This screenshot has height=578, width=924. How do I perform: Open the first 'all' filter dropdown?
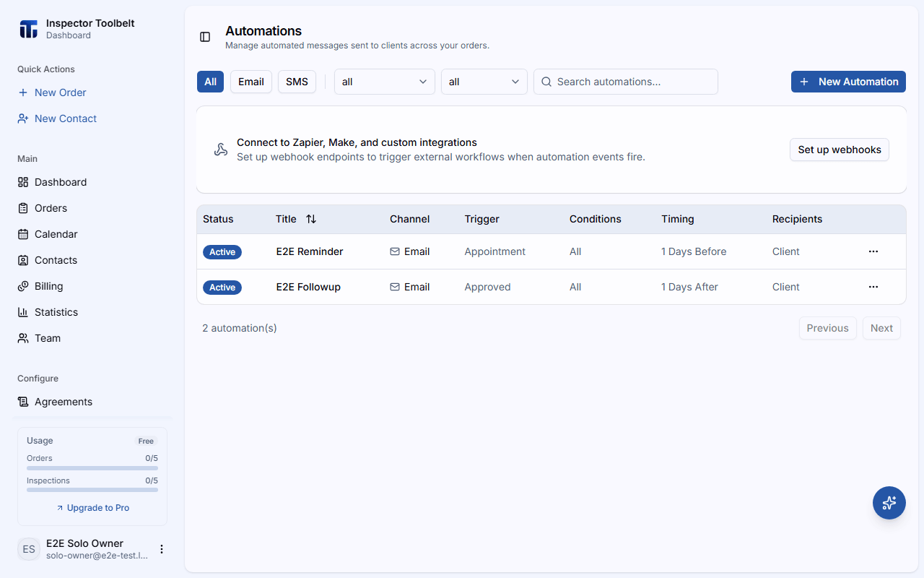point(385,82)
